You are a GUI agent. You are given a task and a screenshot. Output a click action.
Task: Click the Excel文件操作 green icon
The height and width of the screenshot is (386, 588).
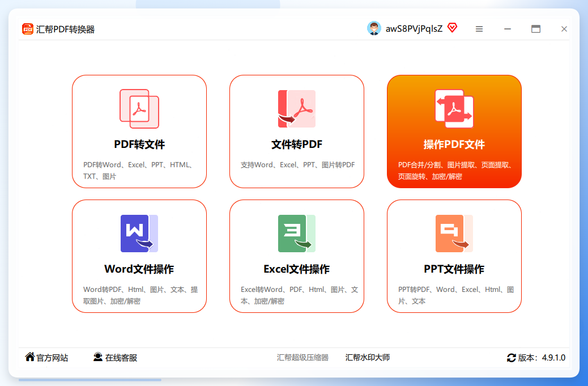(x=297, y=234)
